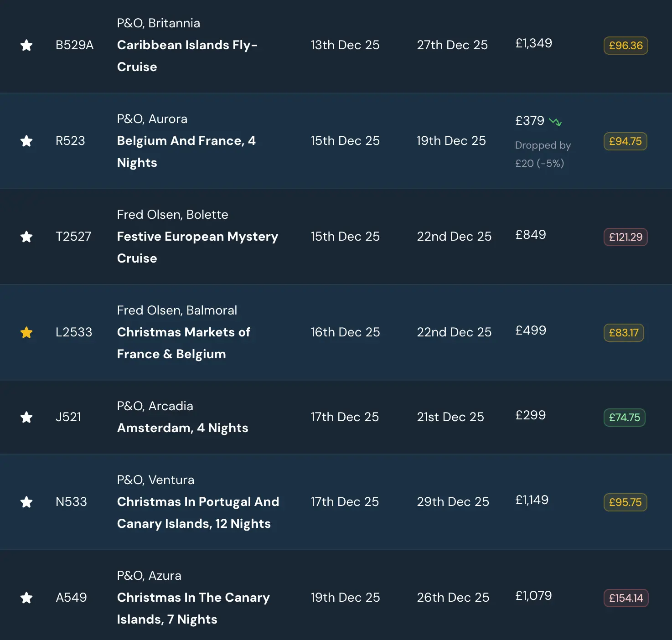Screen dimensions: 672x640
Task: Star the N533 Ventura cruise
Action: click(x=26, y=502)
